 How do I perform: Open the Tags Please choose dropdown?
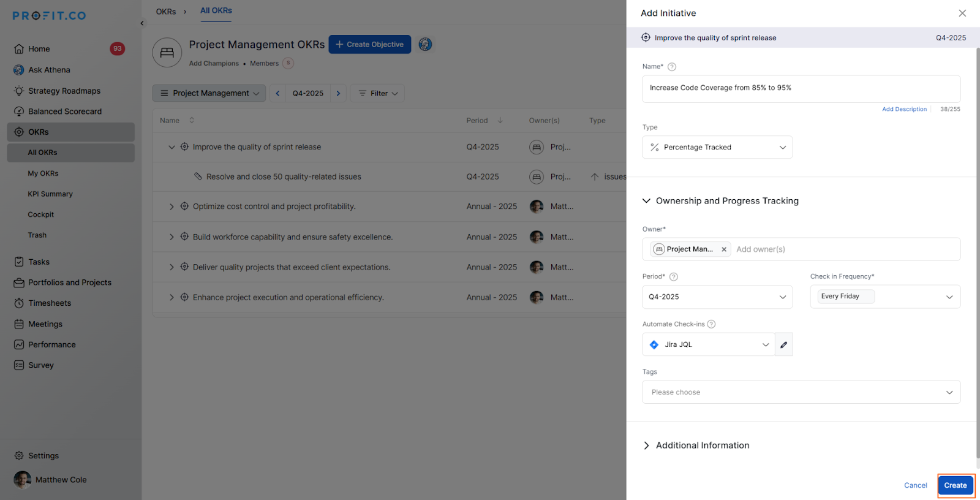click(801, 392)
